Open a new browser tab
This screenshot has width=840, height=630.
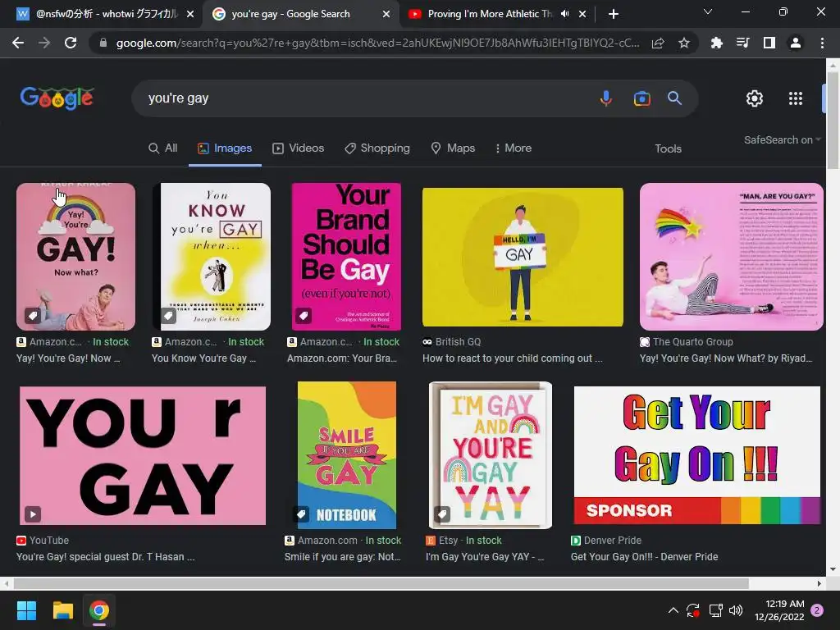click(x=614, y=14)
